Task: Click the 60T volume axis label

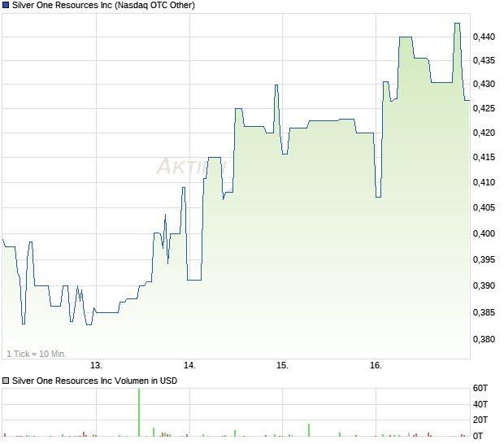Action: tap(480, 389)
